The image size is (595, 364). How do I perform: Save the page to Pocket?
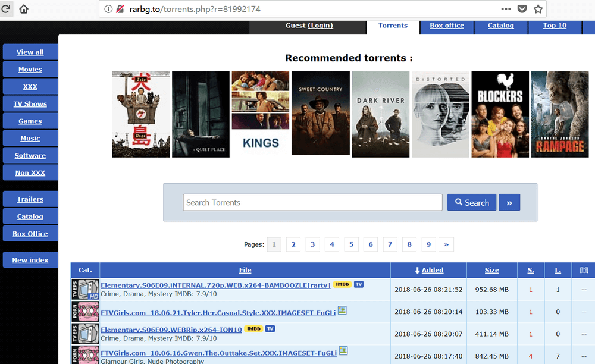(522, 9)
